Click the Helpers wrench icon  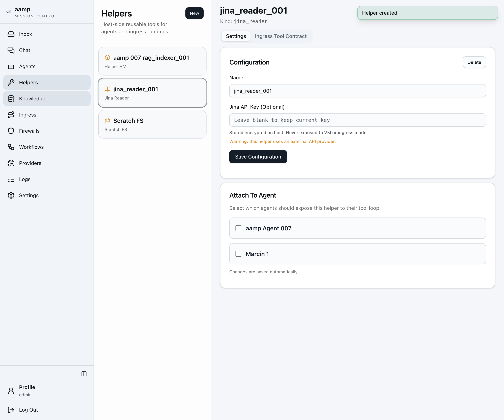[11, 82]
